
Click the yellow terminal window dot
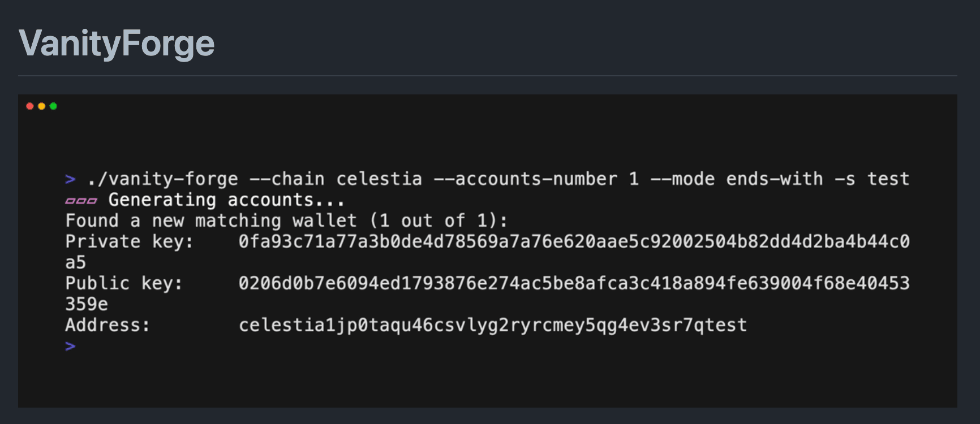click(x=41, y=106)
